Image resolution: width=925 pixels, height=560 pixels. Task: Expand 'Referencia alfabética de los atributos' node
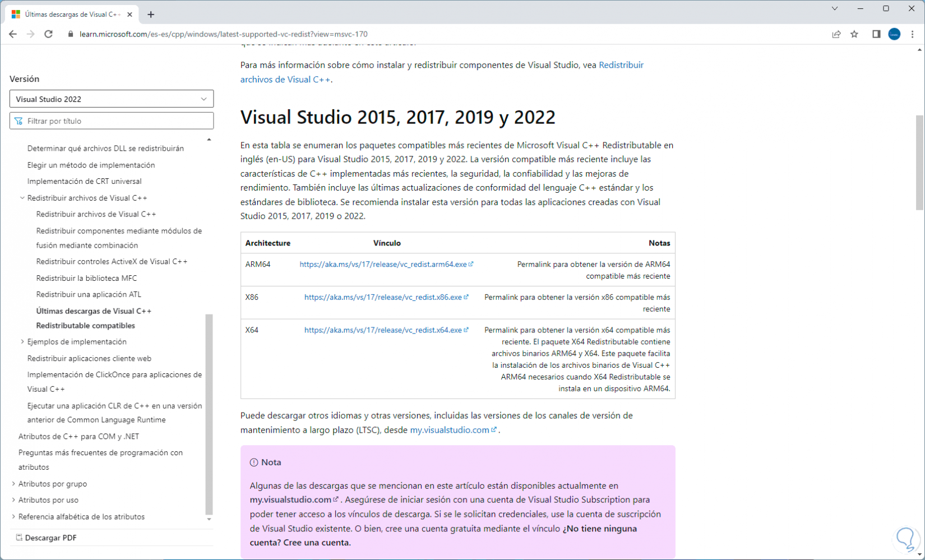coord(13,517)
